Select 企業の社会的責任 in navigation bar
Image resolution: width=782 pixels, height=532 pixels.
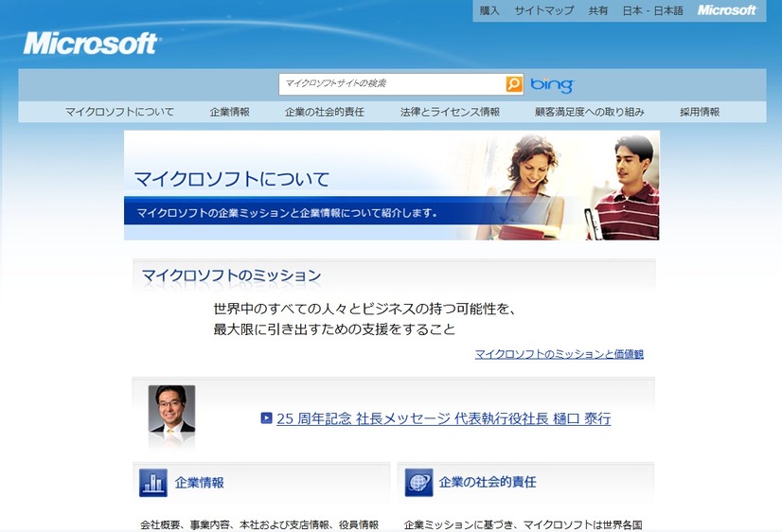pyautogui.click(x=325, y=112)
